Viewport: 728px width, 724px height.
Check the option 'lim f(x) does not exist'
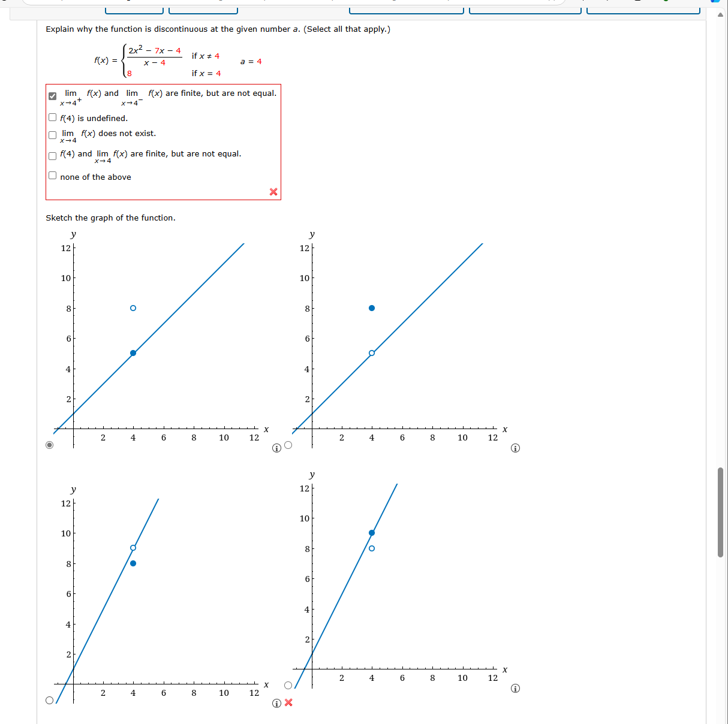[x=52, y=135]
